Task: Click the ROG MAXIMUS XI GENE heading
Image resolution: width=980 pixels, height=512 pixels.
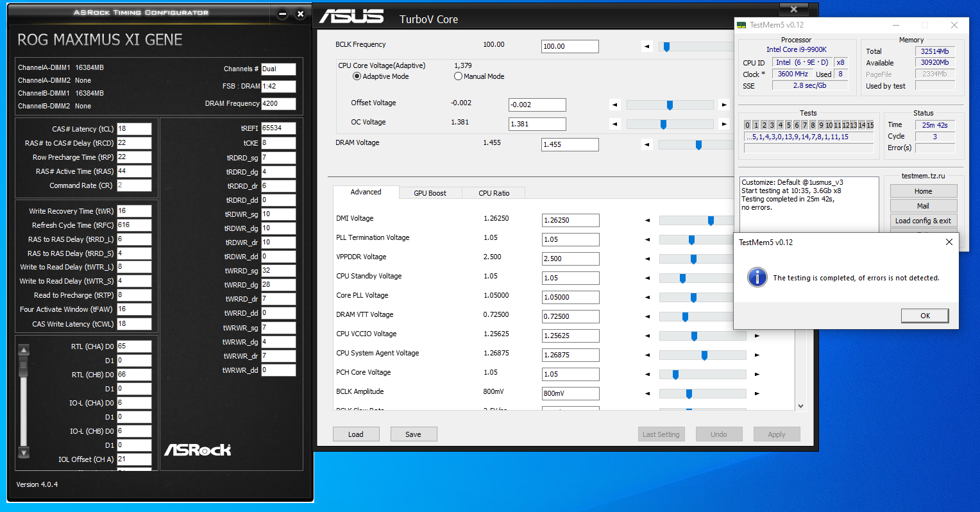Action: (x=100, y=40)
